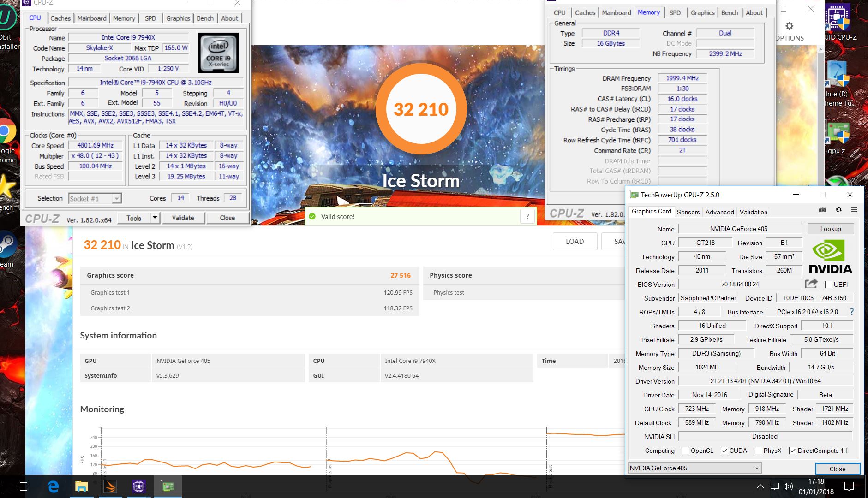Viewport: 868px width, 498px height.
Task: Expand the Tools dropdown arrow in CPU-Z
Action: pos(155,218)
